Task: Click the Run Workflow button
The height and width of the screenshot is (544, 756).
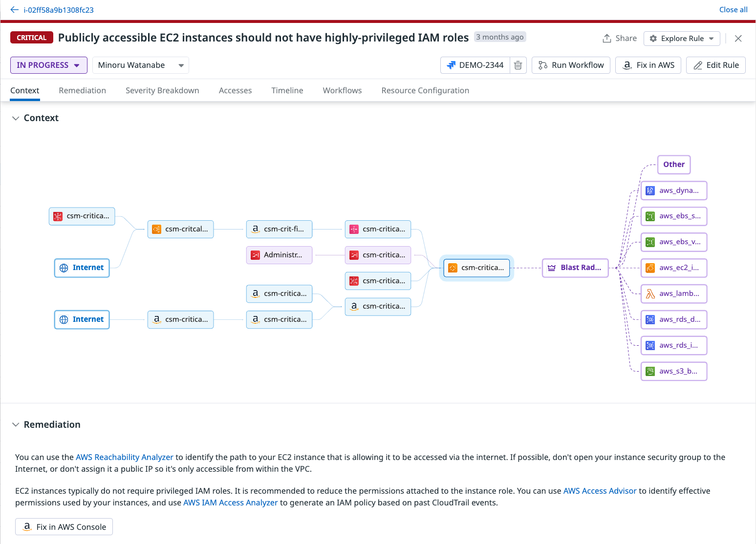Action: pyautogui.click(x=571, y=65)
